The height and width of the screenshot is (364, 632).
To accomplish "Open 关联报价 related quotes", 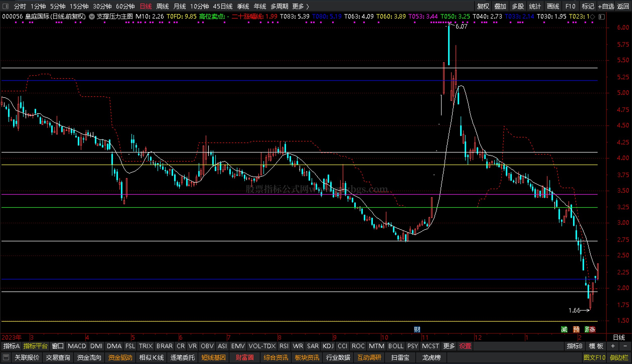I will (x=27, y=357).
